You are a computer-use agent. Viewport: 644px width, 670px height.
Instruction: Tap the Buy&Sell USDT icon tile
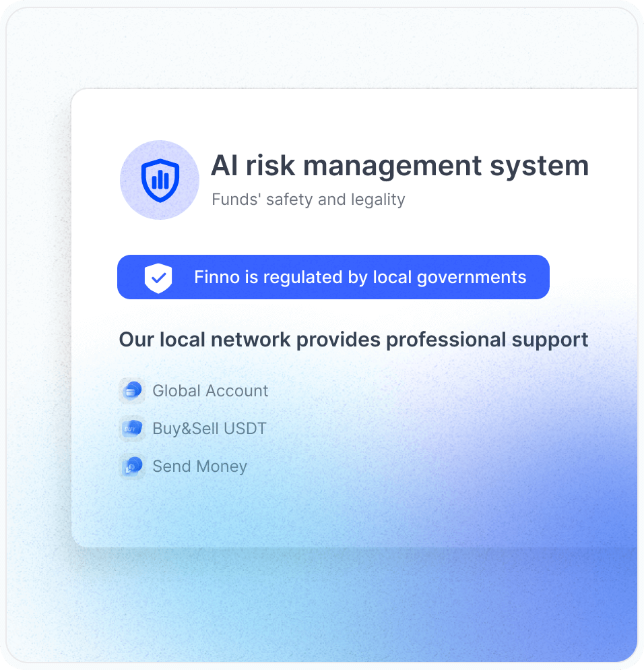coord(132,428)
